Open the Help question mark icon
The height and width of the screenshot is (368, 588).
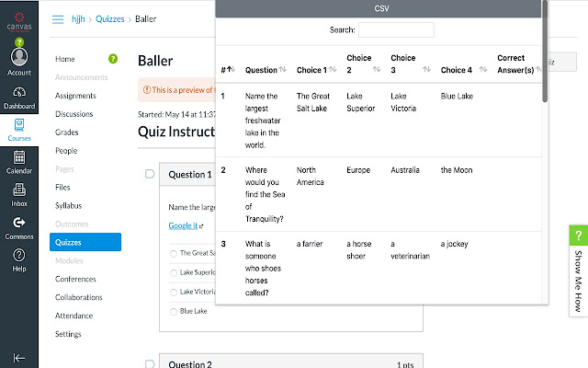point(19,256)
